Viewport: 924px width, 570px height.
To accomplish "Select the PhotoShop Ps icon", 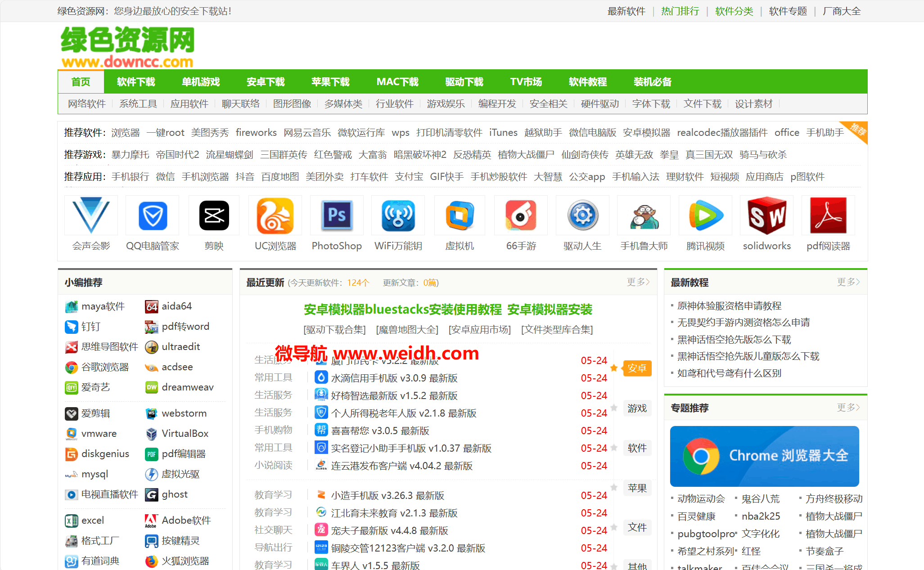I will click(337, 215).
